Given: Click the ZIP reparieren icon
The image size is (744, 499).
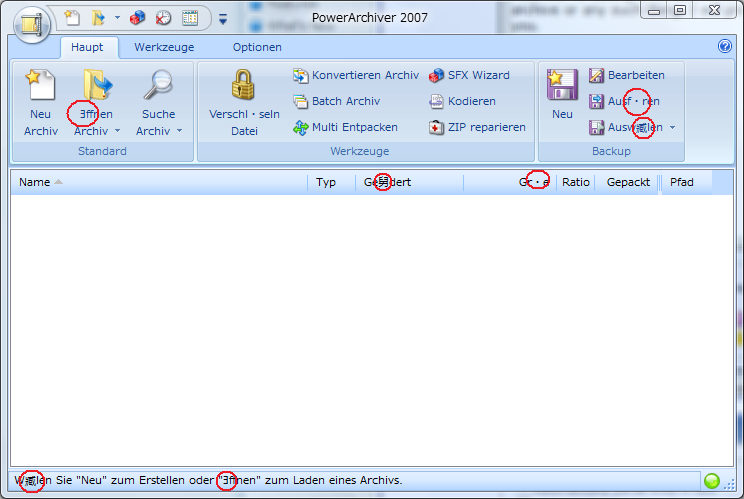Looking at the screenshot, I should click(436, 128).
